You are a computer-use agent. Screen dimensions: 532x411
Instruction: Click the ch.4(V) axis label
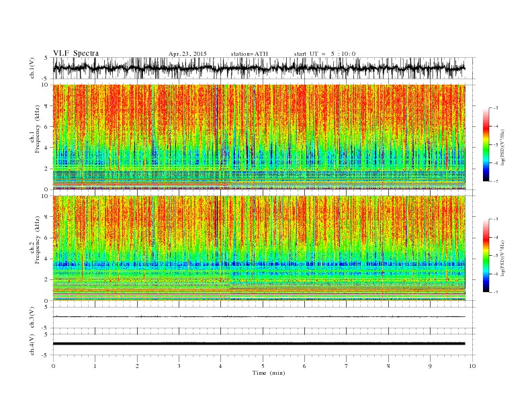[x=32, y=345]
